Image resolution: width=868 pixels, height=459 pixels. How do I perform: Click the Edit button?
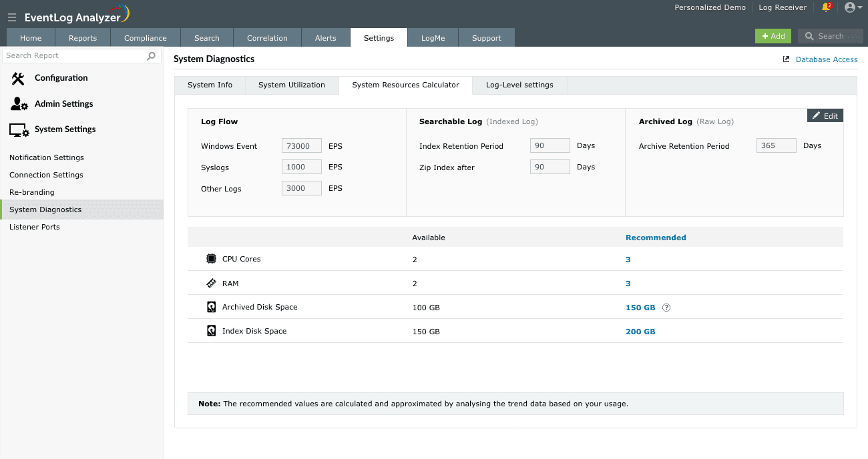point(825,115)
